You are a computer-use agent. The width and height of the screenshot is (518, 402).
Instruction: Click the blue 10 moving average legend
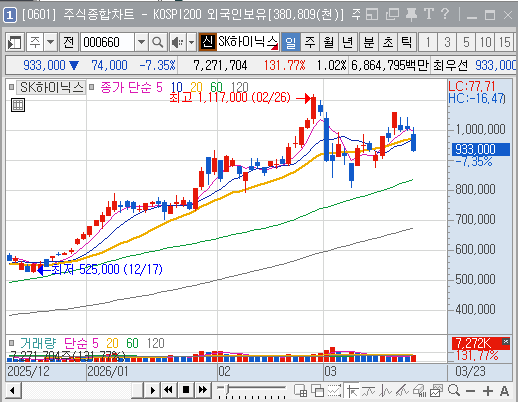177,87
